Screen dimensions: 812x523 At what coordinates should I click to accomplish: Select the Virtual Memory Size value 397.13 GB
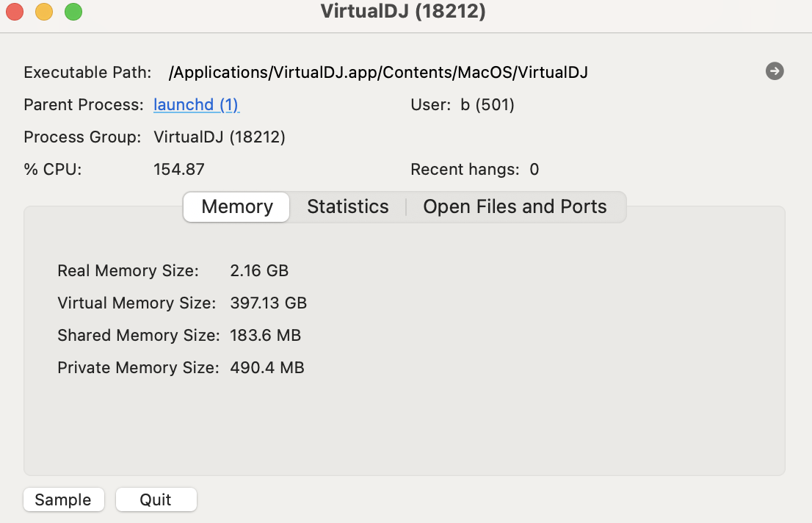(268, 303)
